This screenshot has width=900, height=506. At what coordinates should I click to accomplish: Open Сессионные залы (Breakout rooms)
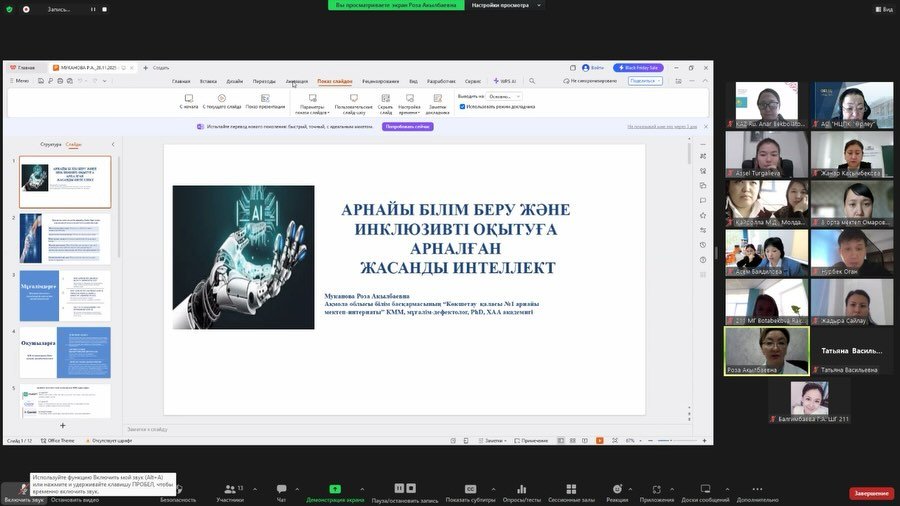pyautogui.click(x=571, y=489)
